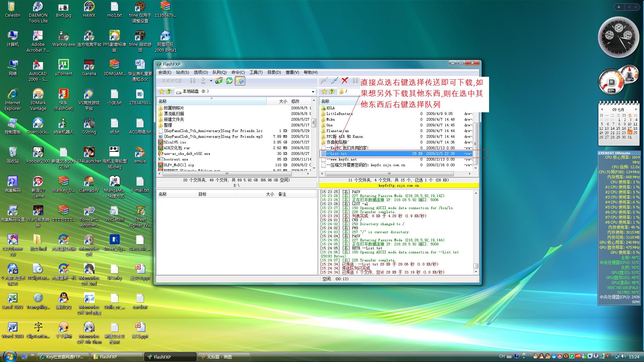Open the 会话(E) menu
Image resolution: width=644 pixels, height=362 pixels.
pos(165,72)
